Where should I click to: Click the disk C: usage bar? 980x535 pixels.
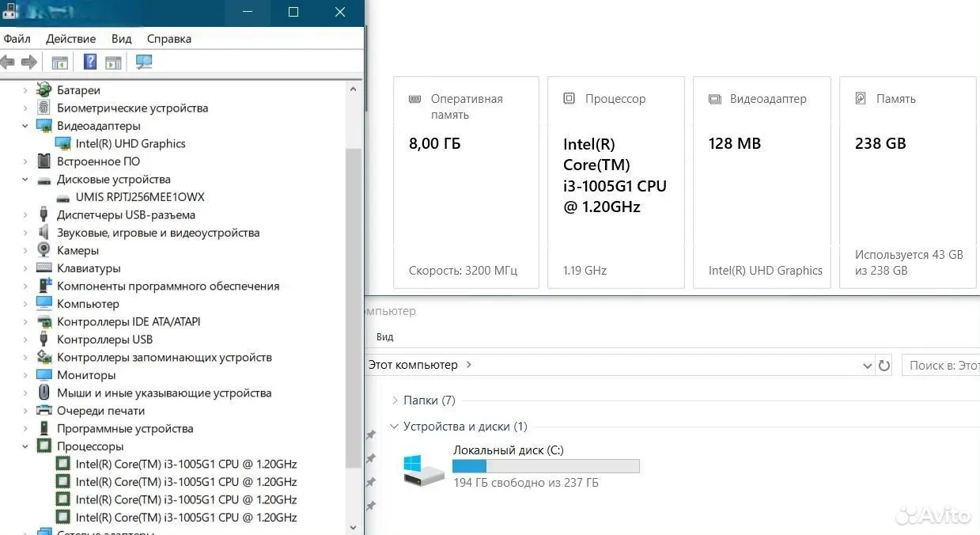point(546,466)
